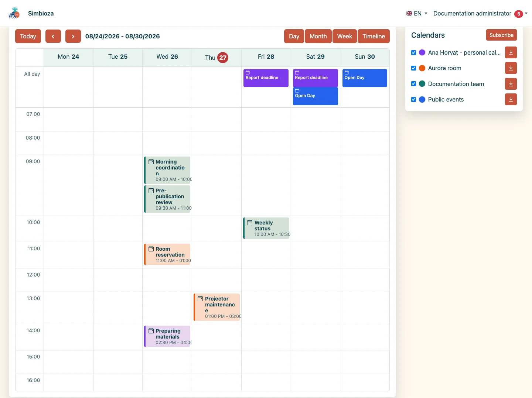Open the notifications badge showing 5
The width and height of the screenshot is (532, 398).
click(x=519, y=14)
